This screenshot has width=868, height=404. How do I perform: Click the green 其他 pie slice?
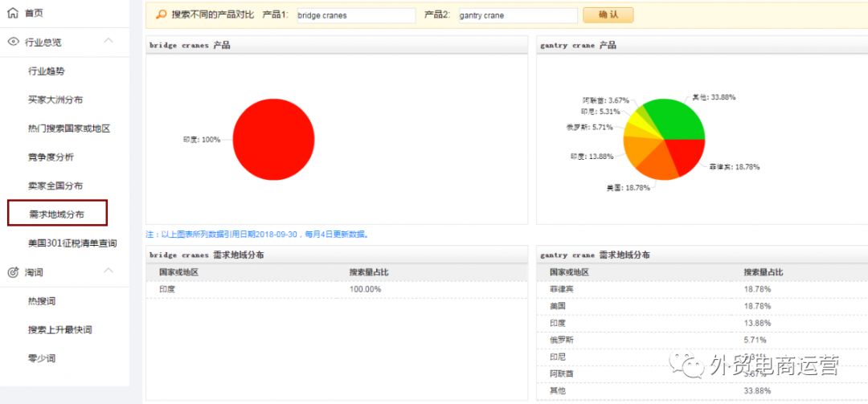point(678,119)
